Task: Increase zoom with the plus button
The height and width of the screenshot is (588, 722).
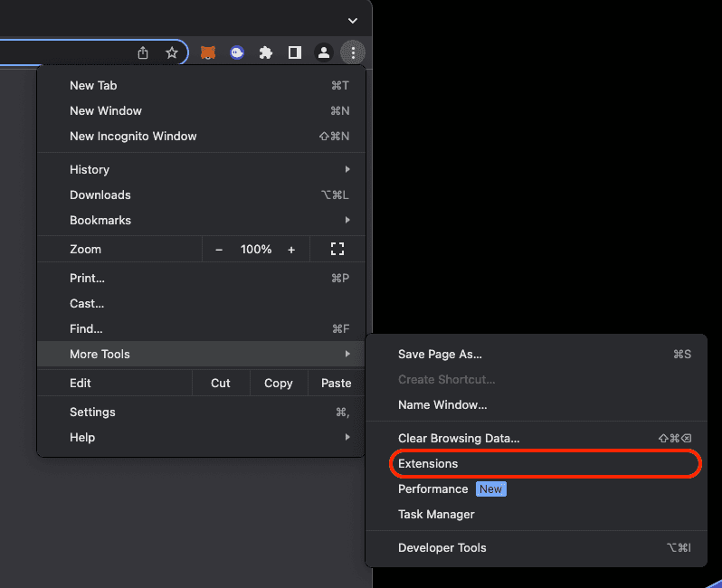Action: (291, 250)
